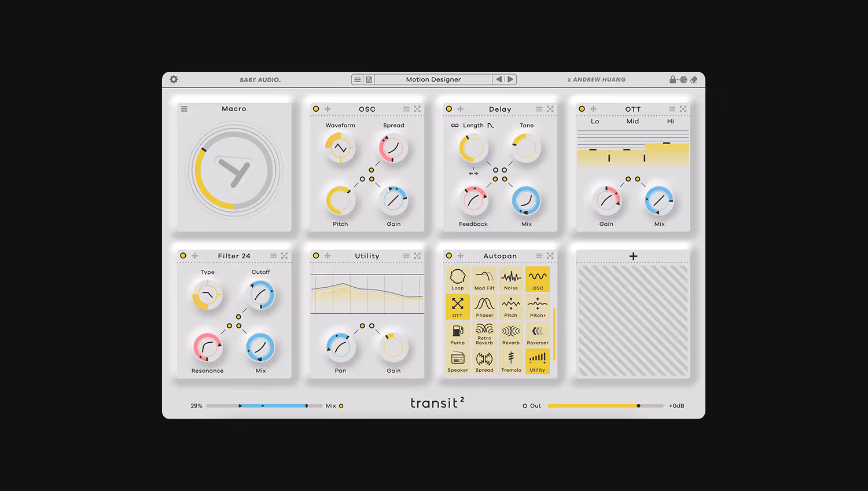Click the Utility EQ curve display
868x491 pixels.
(x=367, y=294)
